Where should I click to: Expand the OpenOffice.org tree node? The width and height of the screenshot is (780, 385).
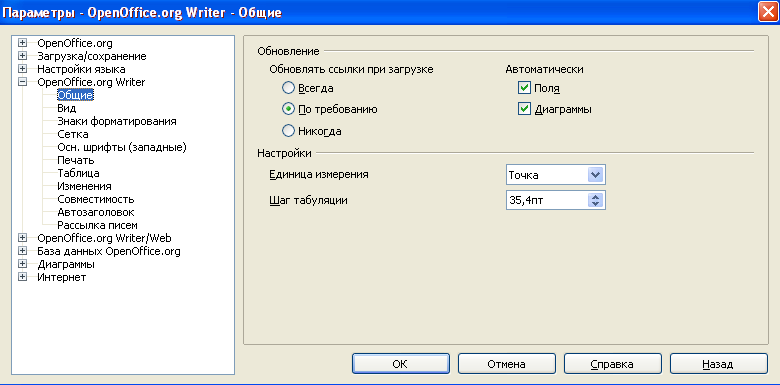(22, 43)
